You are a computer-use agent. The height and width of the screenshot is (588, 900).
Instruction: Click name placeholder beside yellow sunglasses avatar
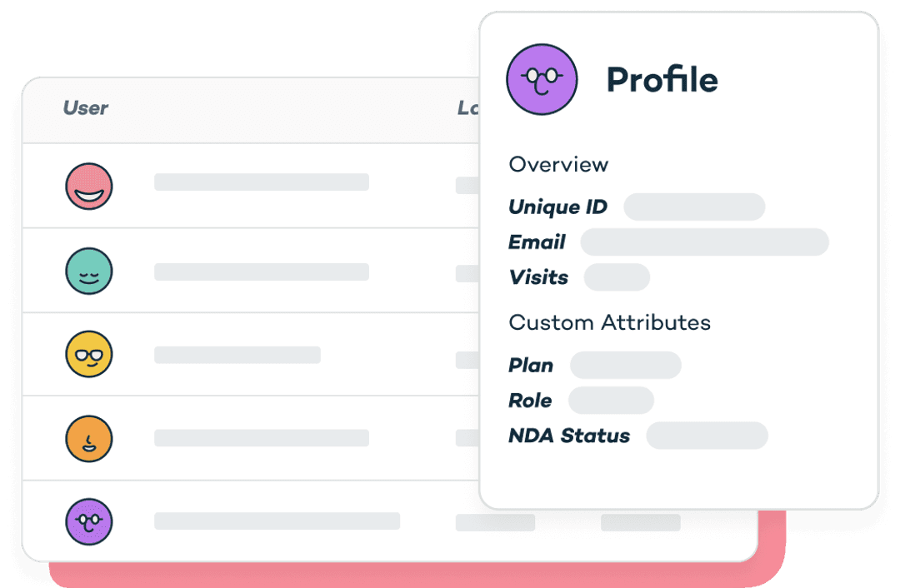(237, 355)
